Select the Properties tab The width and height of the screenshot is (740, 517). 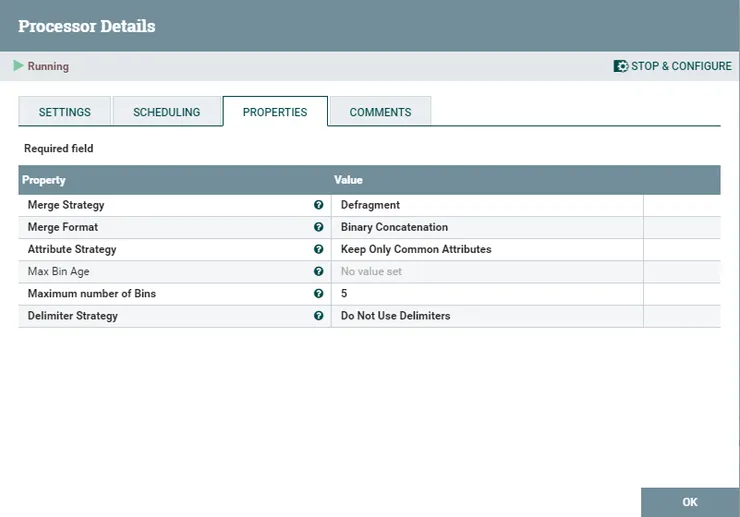point(275,112)
